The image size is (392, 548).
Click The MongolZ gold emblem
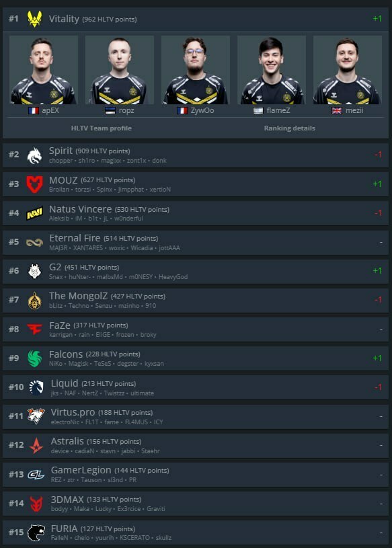pyautogui.click(x=34, y=301)
